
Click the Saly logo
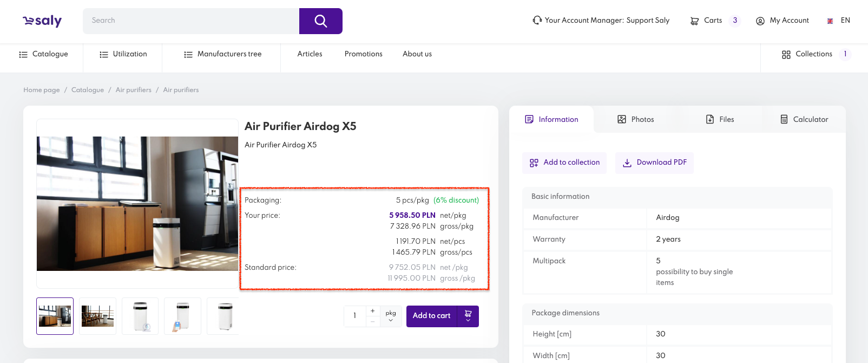tap(42, 21)
